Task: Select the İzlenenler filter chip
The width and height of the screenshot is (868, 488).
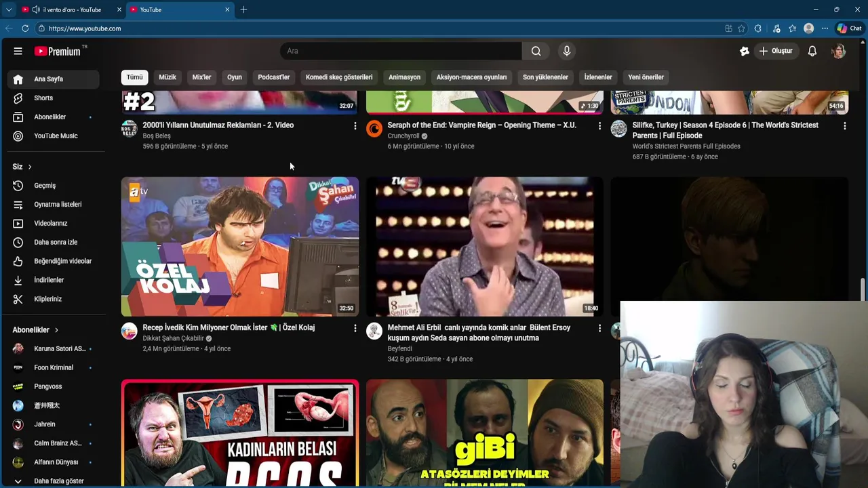Action: click(598, 77)
